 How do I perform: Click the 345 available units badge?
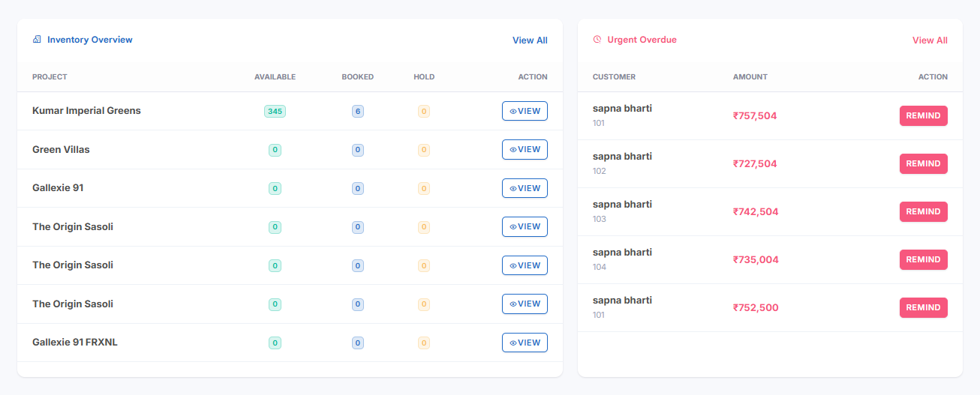click(x=275, y=111)
